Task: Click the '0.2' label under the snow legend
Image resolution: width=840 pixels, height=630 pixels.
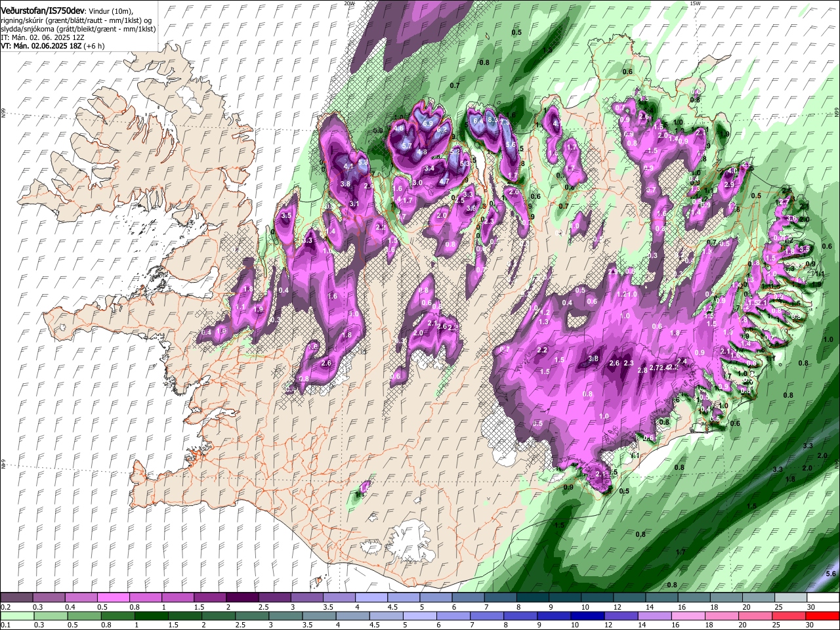Action: point(5,607)
